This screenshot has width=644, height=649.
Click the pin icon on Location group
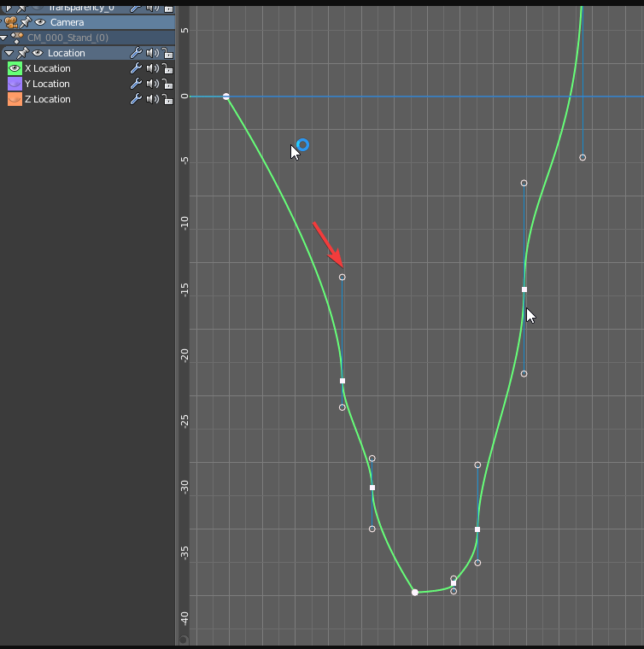coord(23,53)
